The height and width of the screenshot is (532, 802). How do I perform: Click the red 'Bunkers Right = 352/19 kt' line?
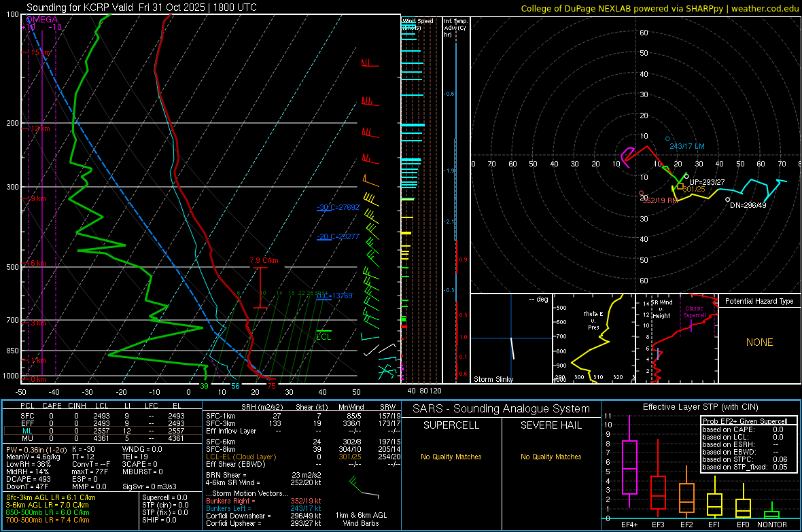pyautogui.click(x=264, y=501)
